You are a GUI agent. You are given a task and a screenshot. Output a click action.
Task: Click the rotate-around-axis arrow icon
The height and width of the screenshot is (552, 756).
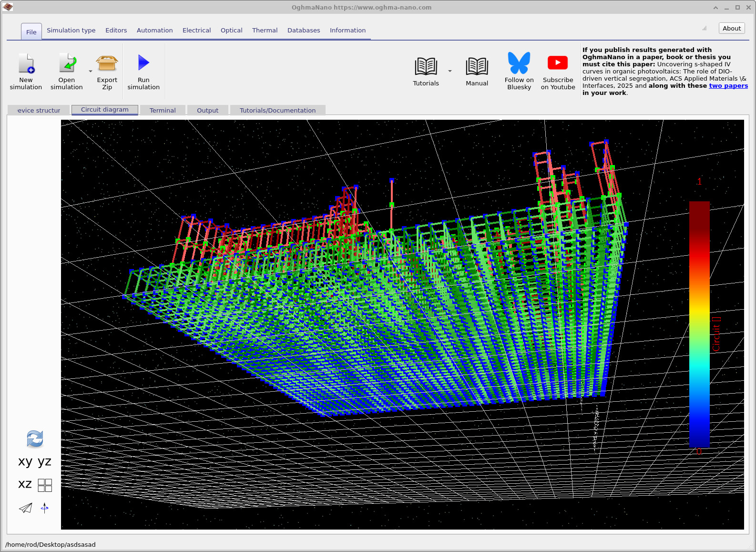coord(45,508)
